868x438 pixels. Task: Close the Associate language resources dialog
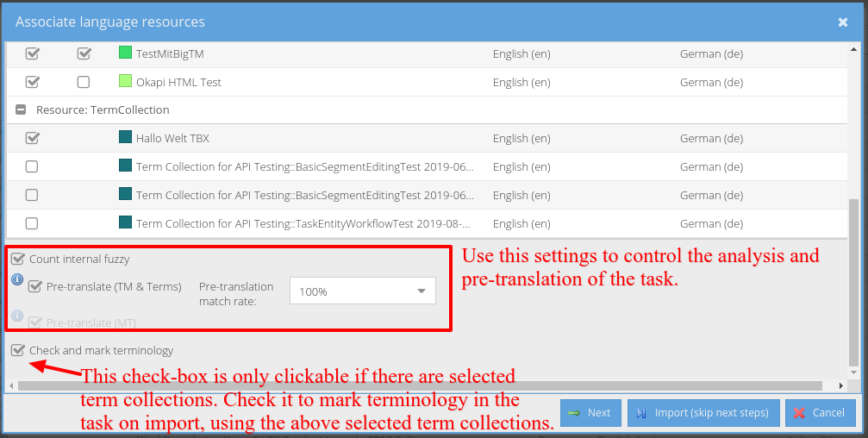843,22
